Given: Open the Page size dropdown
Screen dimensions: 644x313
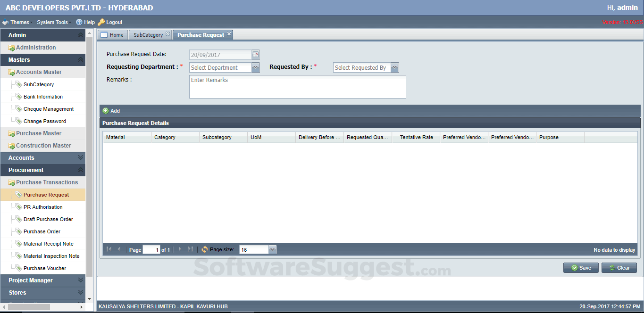Looking at the screenshot, I should [272, 250].
